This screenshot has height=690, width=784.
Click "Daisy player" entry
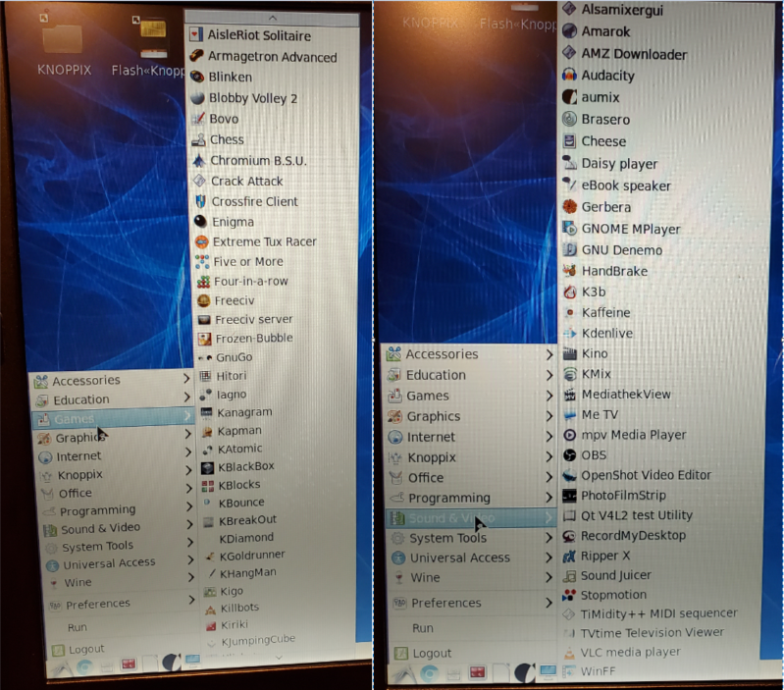pos(619,164)
